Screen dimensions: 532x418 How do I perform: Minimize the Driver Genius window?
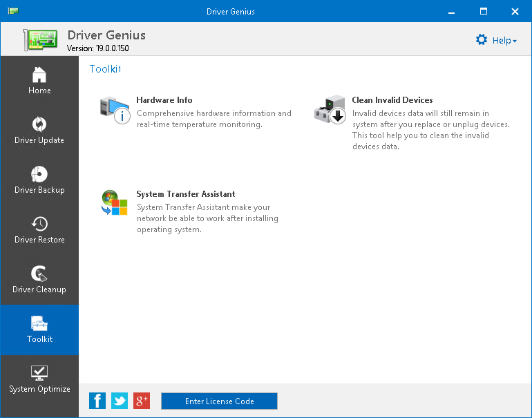[451, 12]
